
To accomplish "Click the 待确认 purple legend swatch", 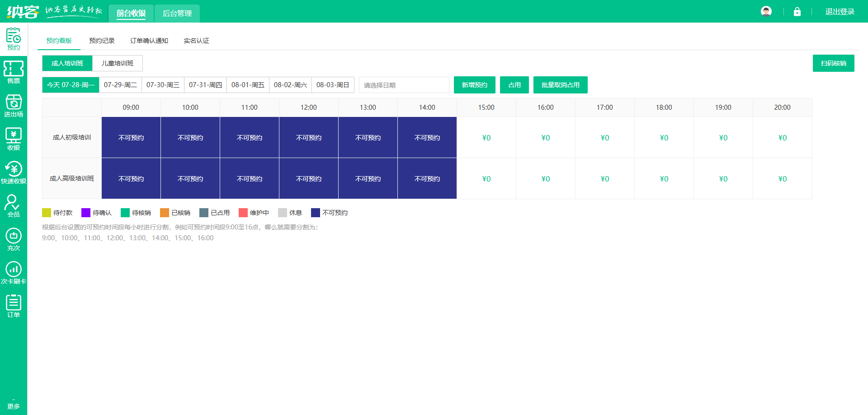I will click(x=86, y=213).
